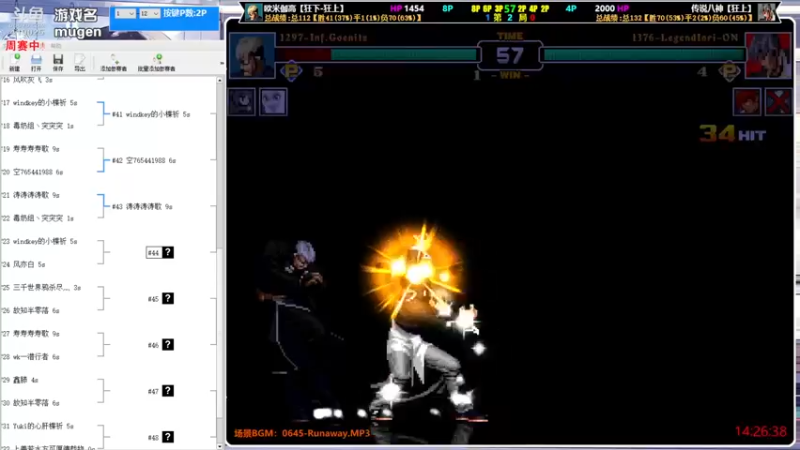This screenshot has height=450, width=800.
Task: Click the batch add participants icon
Action: pyautogui.click(x=157, y=62)
